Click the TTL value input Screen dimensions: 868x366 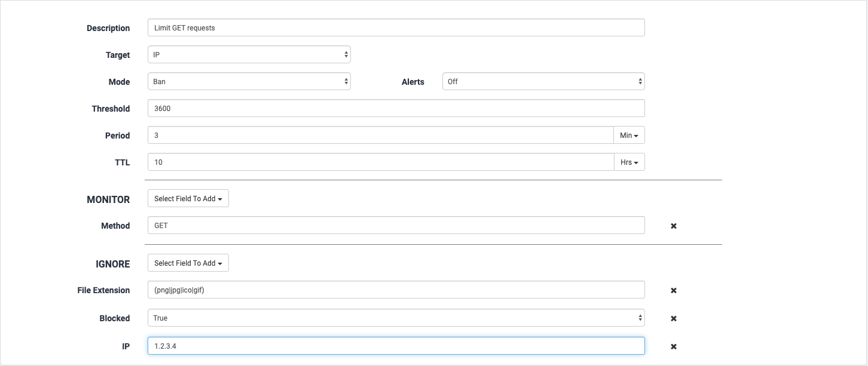(x=380, y=162)
